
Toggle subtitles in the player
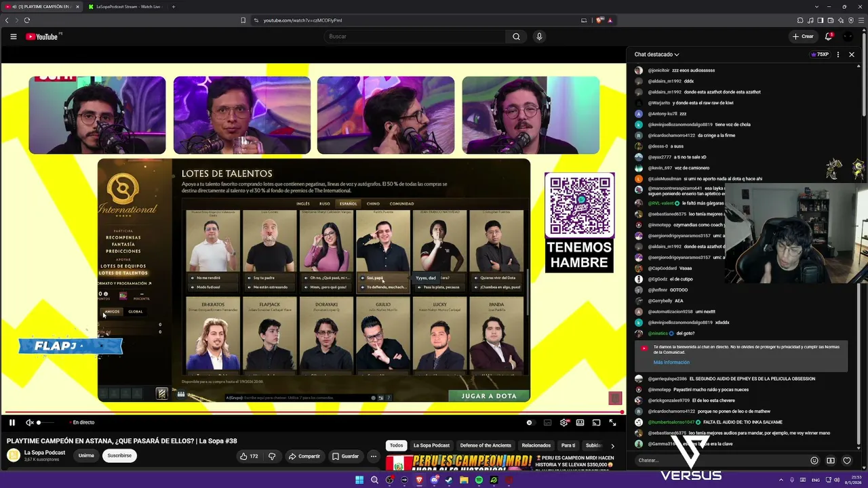coord(547,422)
